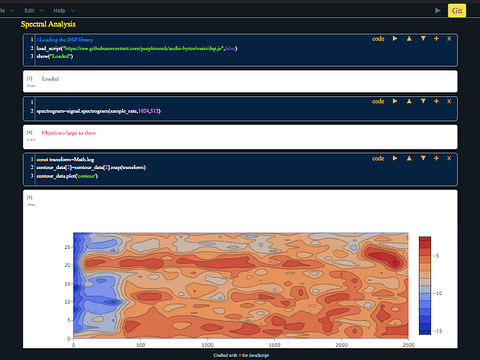This screenshot has width=480, height=360.
Task: Click into the contour_data.plot code line
Action: tap(67, 176)
